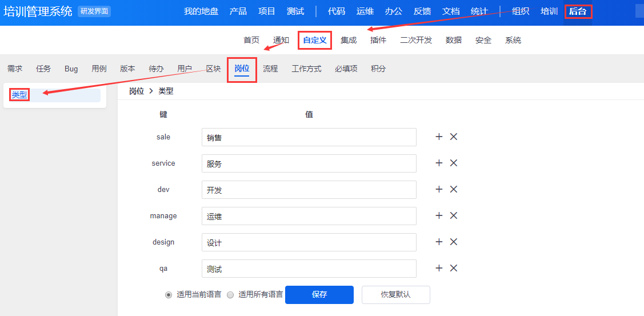This screenshot has width=644, height=316.
Task: Select the 适用当前语言 radio option
Action: tap(169, 295)
